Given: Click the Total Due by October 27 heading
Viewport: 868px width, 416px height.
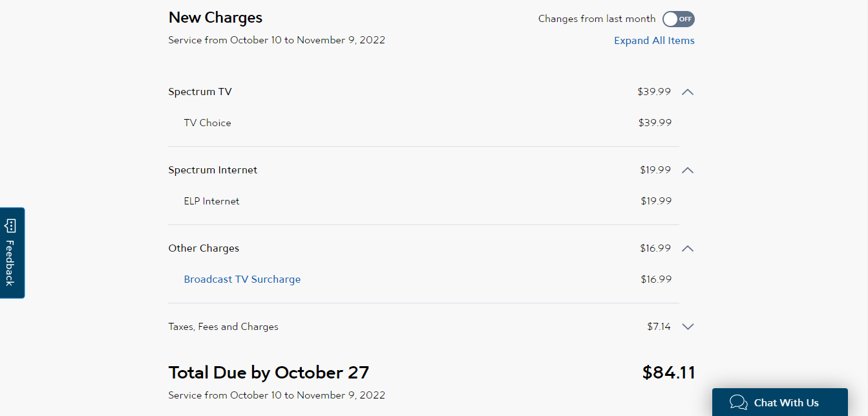Looking at the screenshot, I should point(269,373).
